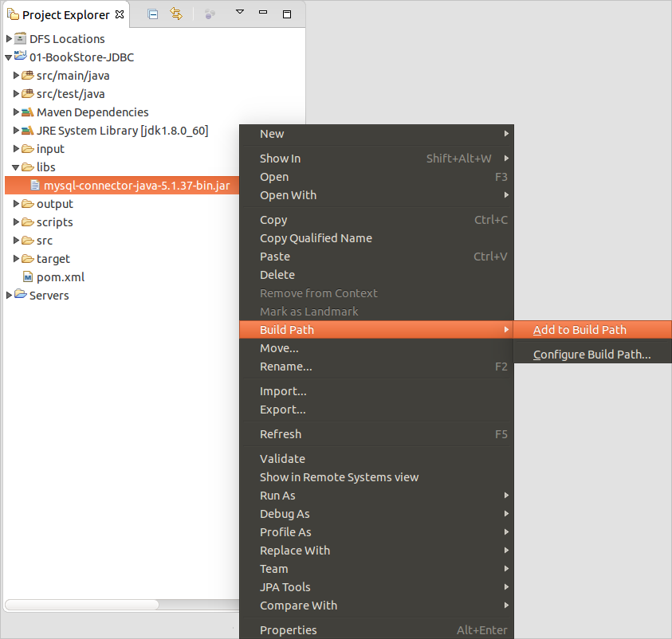Expand the target folder
672x639 pixels.
point(16,258)
